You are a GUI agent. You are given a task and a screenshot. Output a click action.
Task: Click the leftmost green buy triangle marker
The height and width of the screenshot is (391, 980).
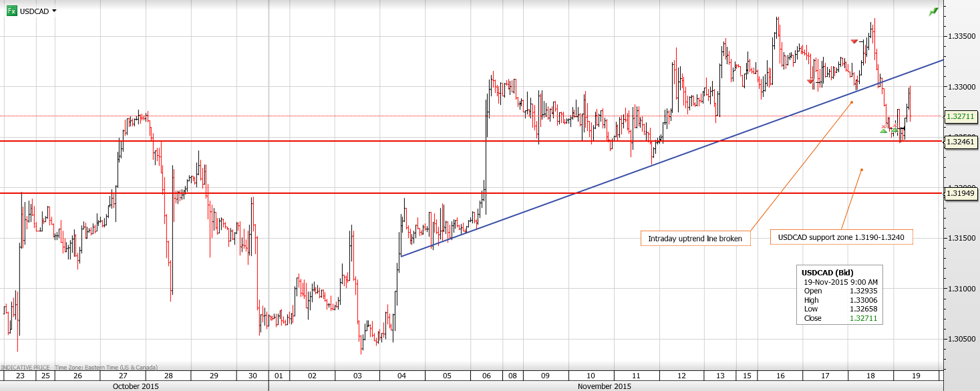(x=883, y=131)
